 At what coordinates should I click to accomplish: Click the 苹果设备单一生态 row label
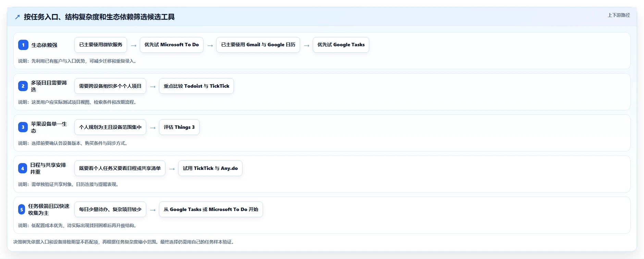(x=49, y=127)
